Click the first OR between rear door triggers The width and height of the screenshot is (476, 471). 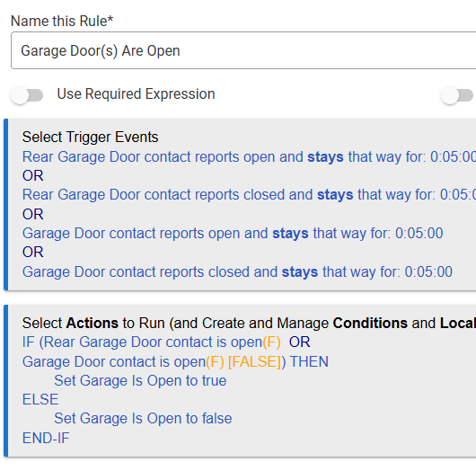click(x=33, y=175)
